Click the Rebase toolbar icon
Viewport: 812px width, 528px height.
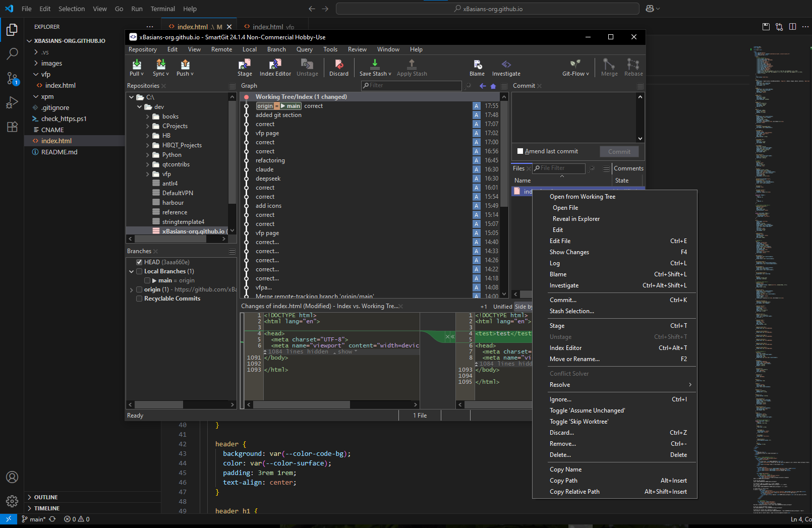pyautogui.click(x=633, y=68)
